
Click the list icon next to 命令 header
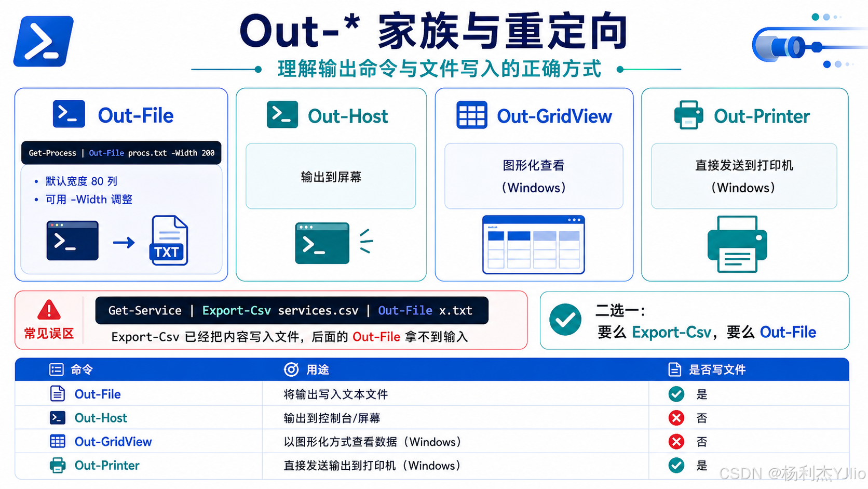pyautogui.click(x=56, y=369)
